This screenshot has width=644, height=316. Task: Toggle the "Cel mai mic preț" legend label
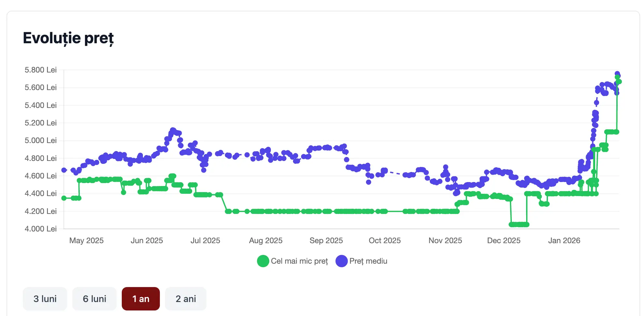299,261
